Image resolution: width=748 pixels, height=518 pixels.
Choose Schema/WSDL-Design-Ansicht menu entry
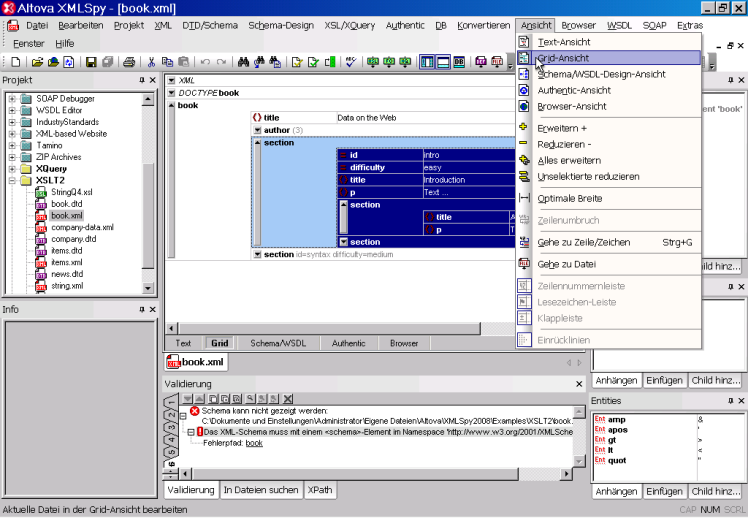coord(609,74)
